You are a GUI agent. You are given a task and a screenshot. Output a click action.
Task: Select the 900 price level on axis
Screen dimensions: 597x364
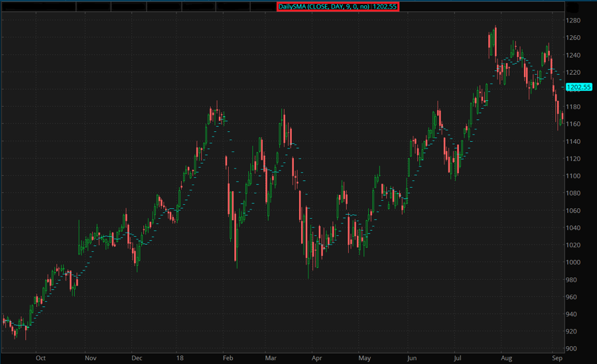coord(572,349)
